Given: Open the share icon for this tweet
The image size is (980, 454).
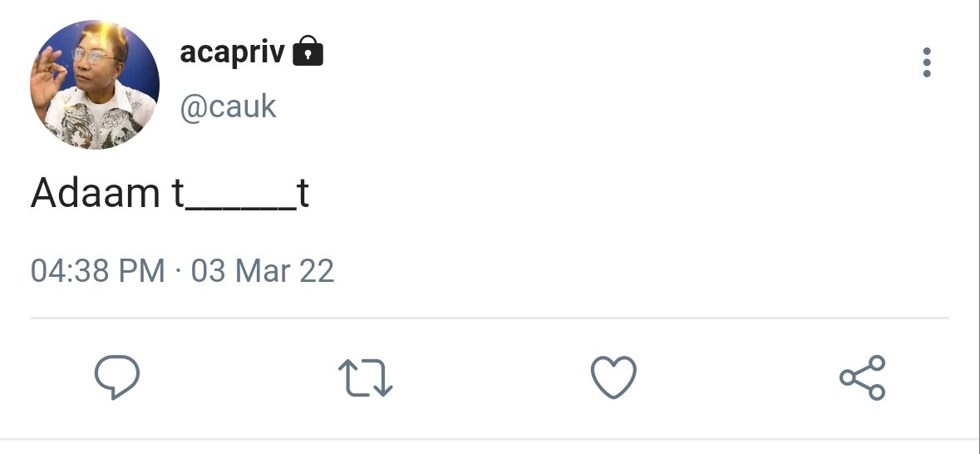Looking at the screenshot, I should (863, 377).
